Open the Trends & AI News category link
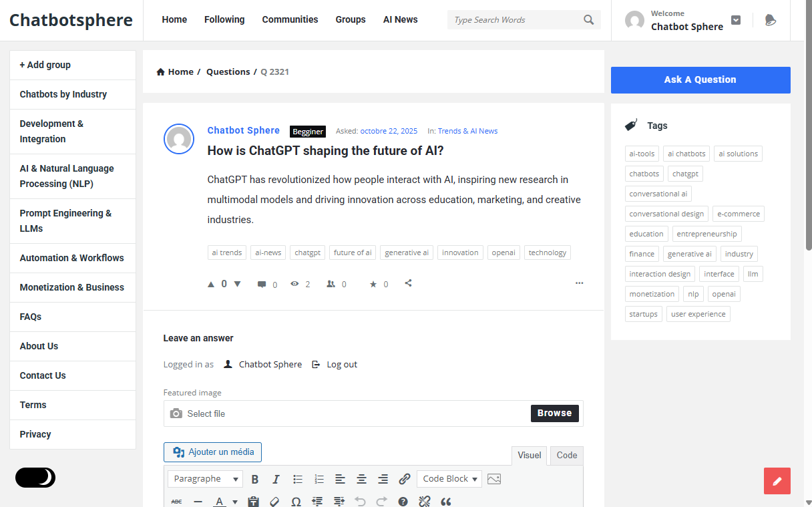 coord(467,131)
